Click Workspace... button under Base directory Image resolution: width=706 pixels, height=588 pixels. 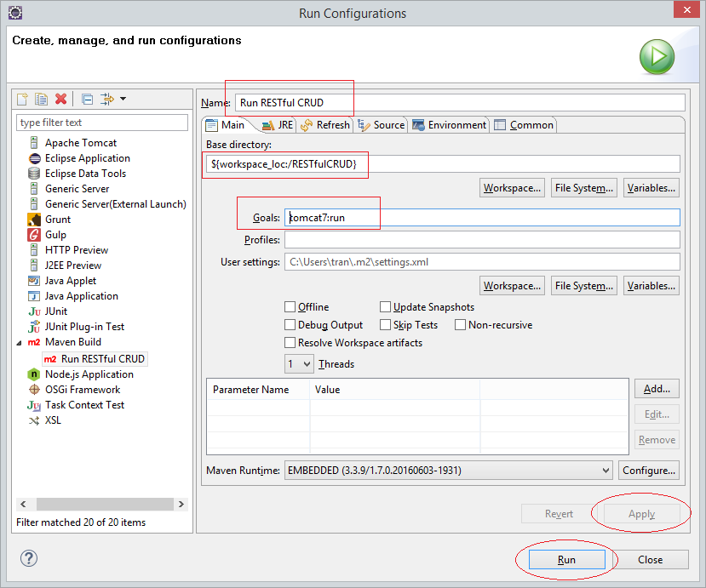tap(512, 188)
